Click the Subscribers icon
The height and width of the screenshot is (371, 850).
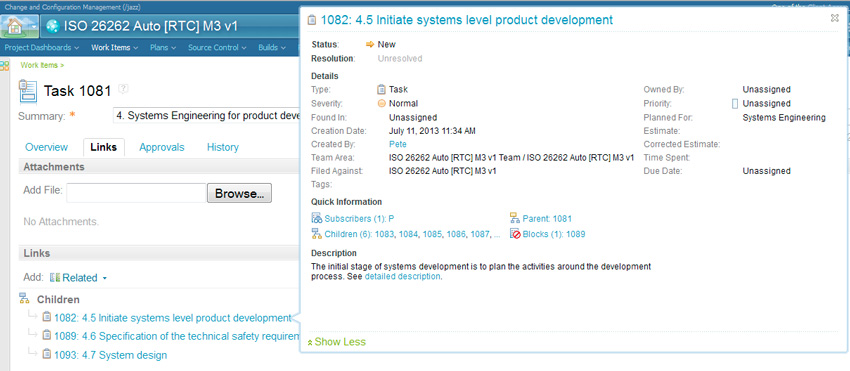[317, 218]
